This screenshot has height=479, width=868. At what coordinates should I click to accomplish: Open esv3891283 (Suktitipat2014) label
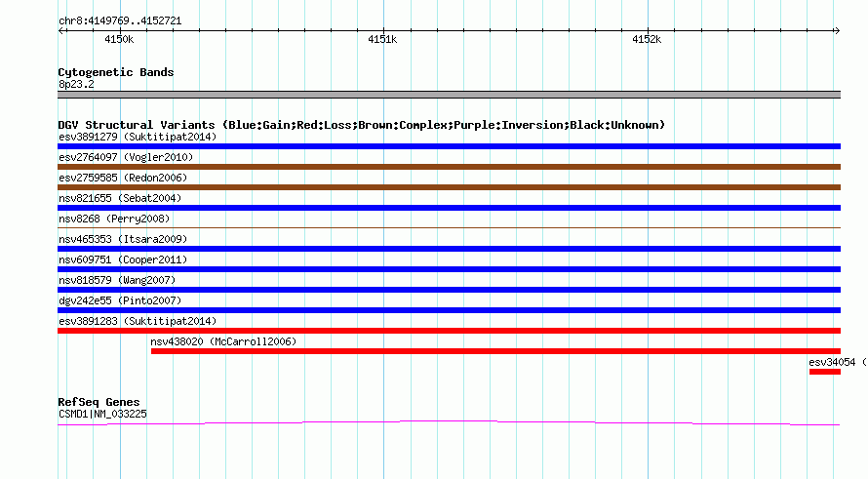[x=138, y=321]
